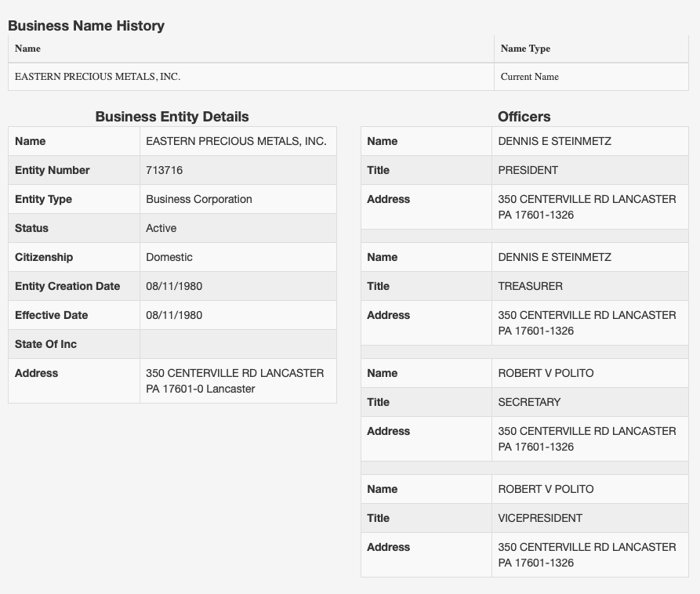Click the PRESIDENT title value
The width and height of the screenshot is (700, 594).
click(x=528, y=170)
